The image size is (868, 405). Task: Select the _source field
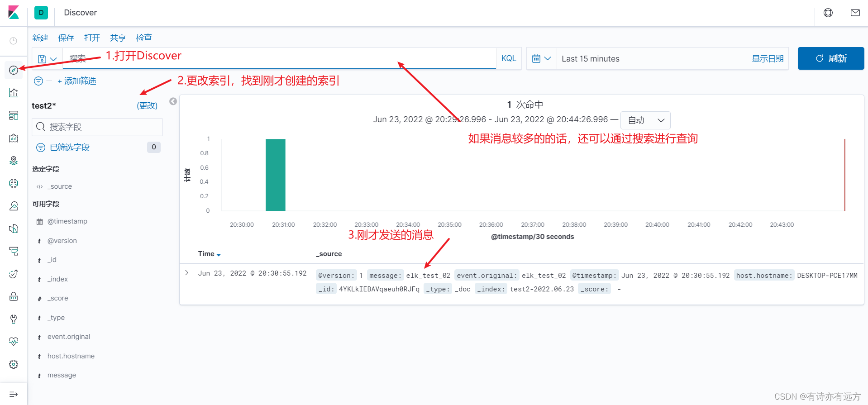[x=60, y=186]
